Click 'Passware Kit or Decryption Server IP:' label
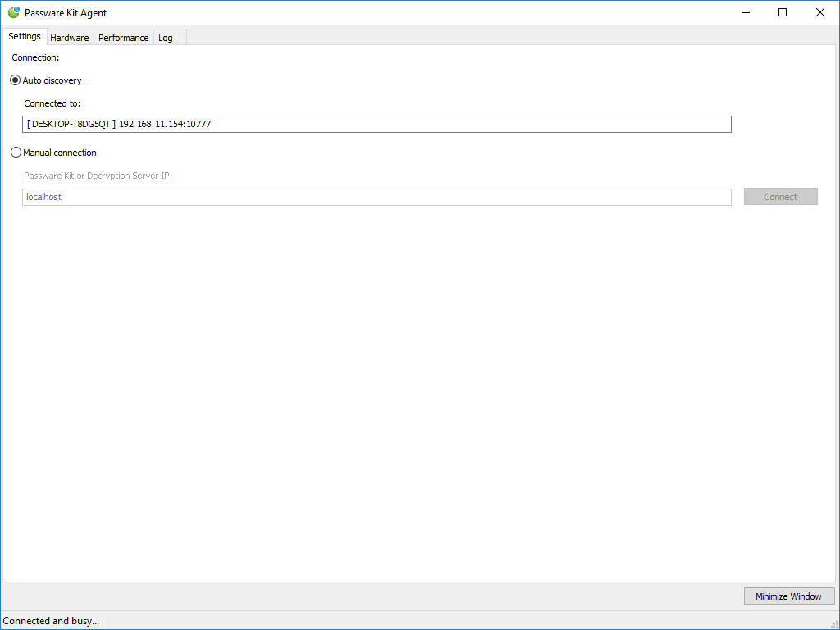This screenshot has height=630, width=840. click(x=98, y=176)
